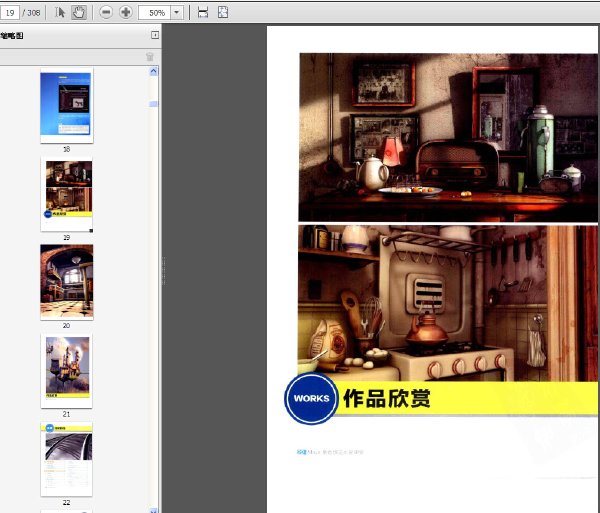Open the page 20 thumbnail
Image resolution: width=600 pixels, height=513 pixels.
[x=67, y=282]
